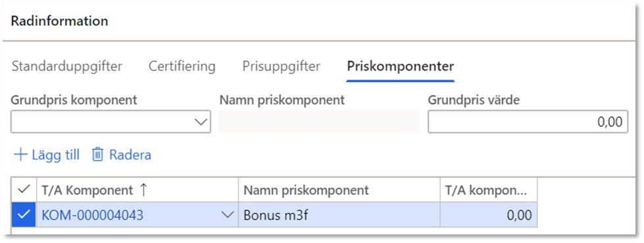Click the sort arrow on T/A Komponent column
This screenshot has height=243, width=644.
[143, 190]
